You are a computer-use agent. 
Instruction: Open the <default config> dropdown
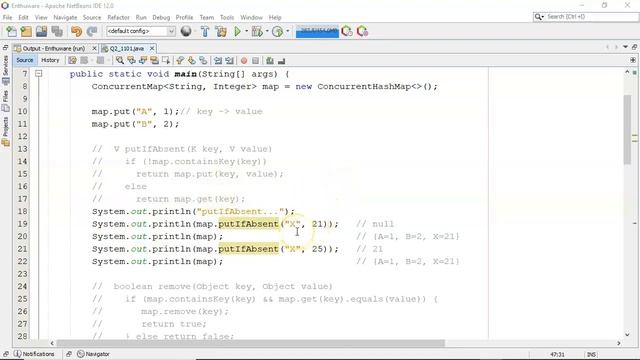141,31
